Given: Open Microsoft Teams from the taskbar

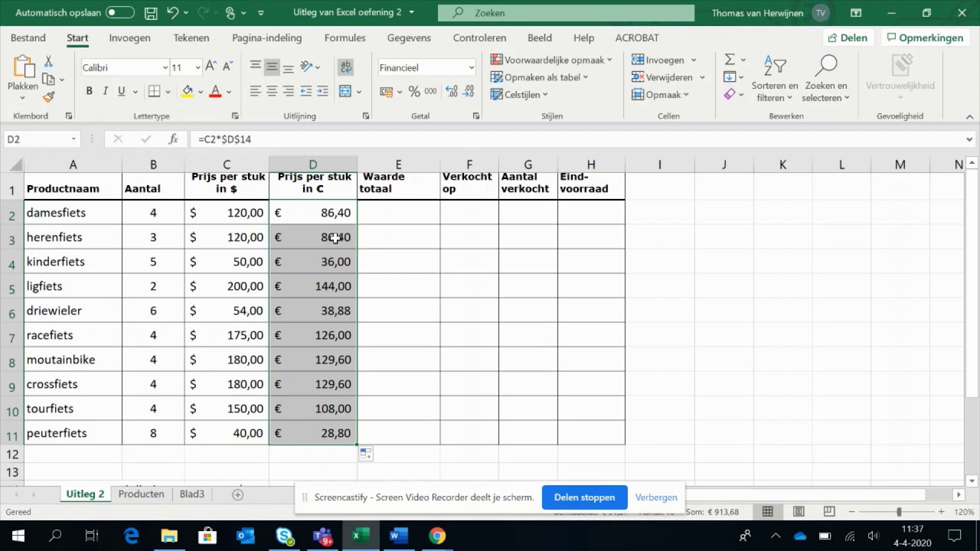Looking at the screenshot, I should pyautogui.click(x=322, y=536).
